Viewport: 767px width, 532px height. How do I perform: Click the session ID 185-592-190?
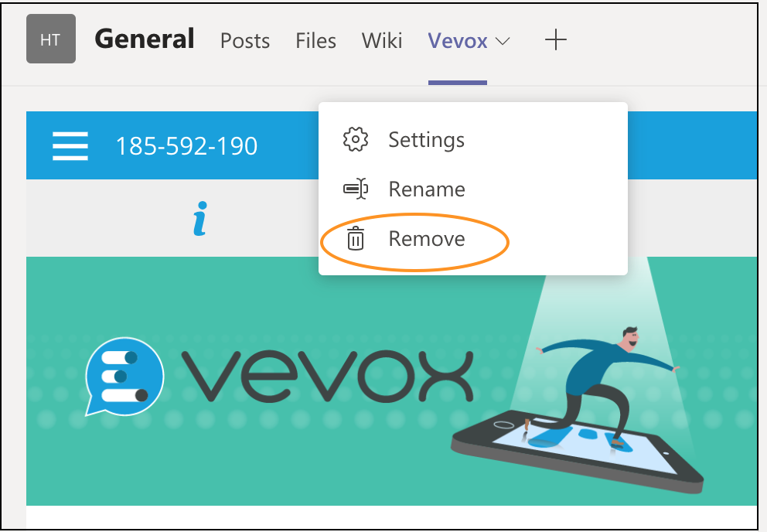(186, 145)
